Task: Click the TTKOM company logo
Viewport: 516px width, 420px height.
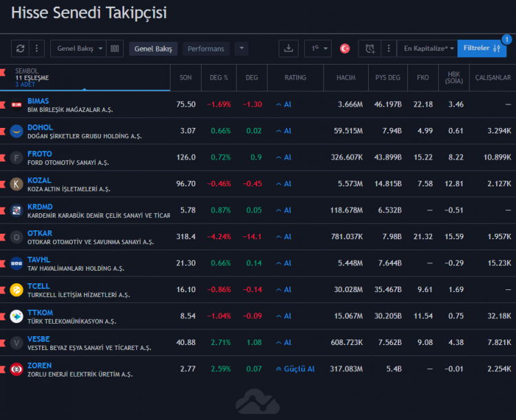Action: [x=17, y=316]
